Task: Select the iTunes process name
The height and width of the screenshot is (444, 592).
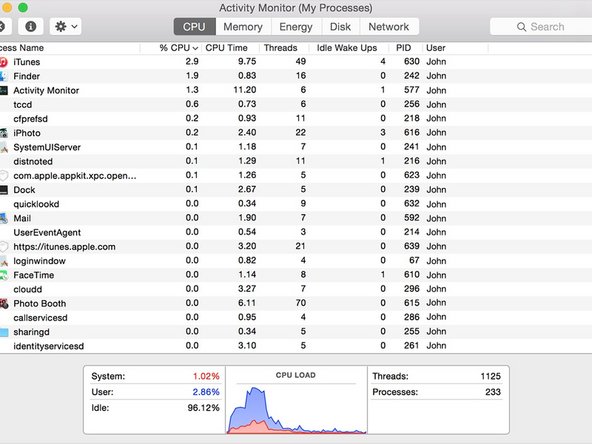Action: pyautogui.click(x=26, y=62)
